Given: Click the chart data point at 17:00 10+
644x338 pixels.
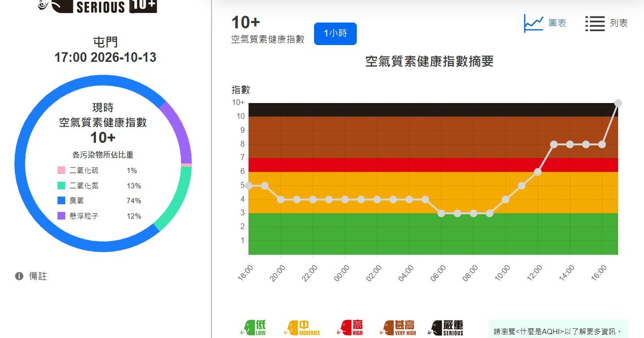Looking at the screenshot, I should [618, 103].
